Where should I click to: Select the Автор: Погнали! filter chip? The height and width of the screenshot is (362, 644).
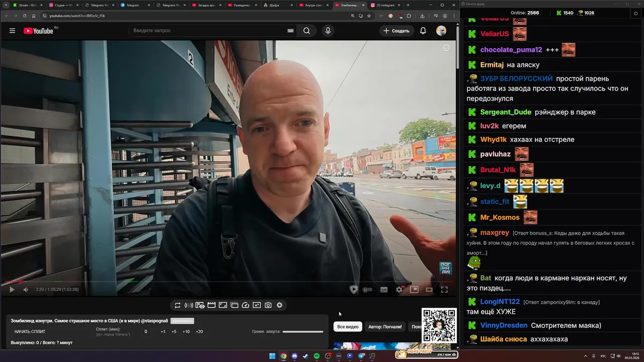pos(385,327)
